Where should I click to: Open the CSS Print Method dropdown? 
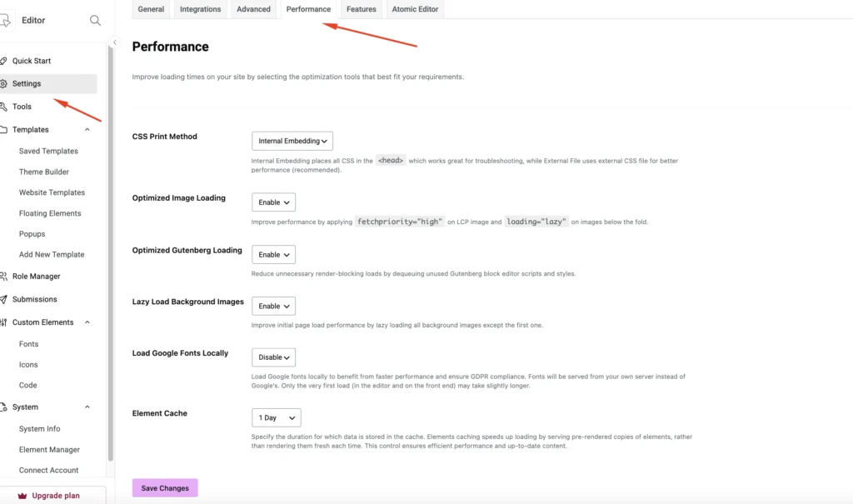pos(292,141)
